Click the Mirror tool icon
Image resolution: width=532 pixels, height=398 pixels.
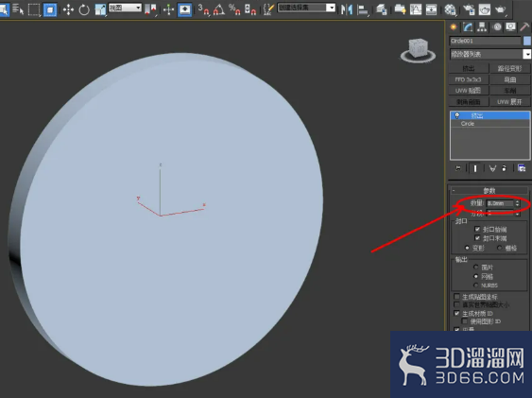tap(347, 9)
